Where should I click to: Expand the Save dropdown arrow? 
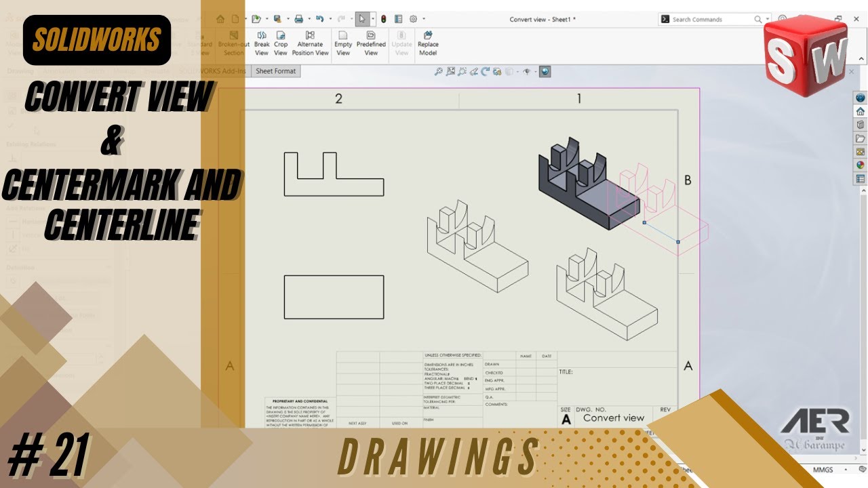(x=288, y=19)
